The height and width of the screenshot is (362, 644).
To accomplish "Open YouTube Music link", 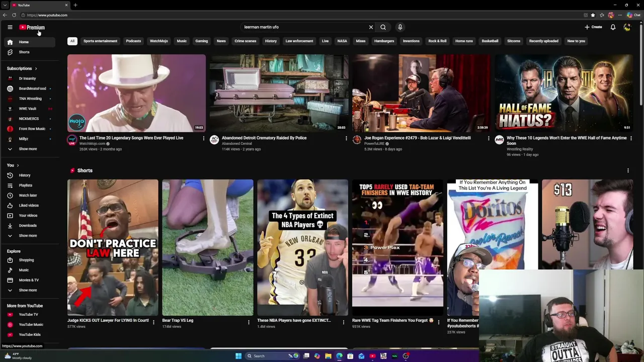I will click(31, 324).
